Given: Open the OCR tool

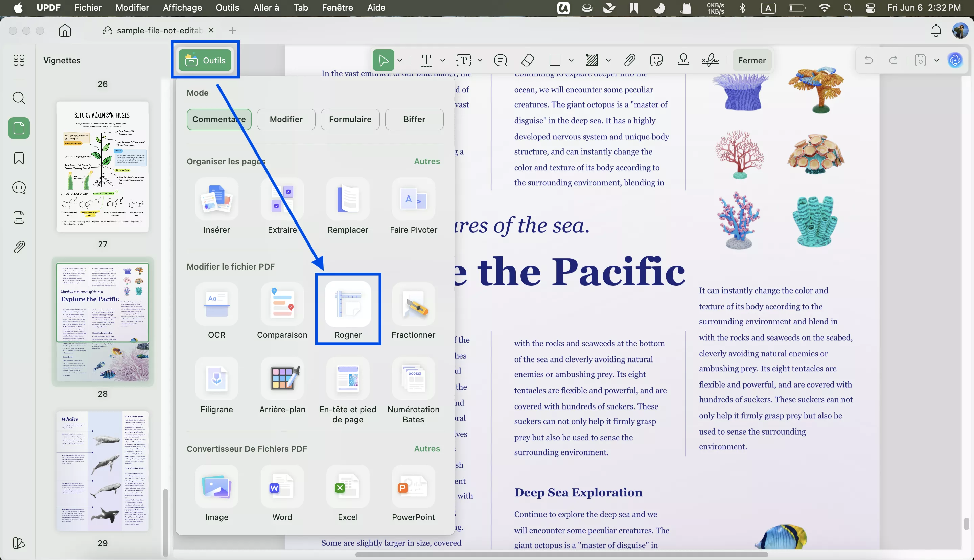Looking at the screenshot, I should pos(216,310).
